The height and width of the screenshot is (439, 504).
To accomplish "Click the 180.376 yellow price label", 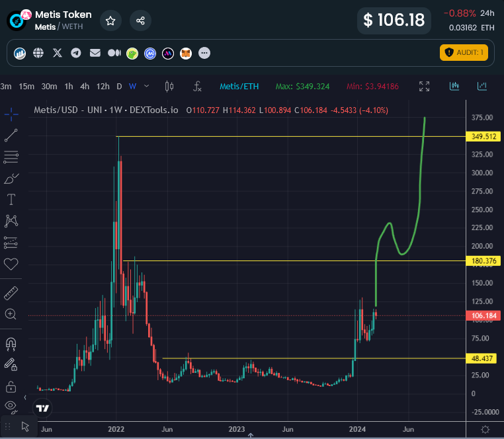I will tap(483, 260).
